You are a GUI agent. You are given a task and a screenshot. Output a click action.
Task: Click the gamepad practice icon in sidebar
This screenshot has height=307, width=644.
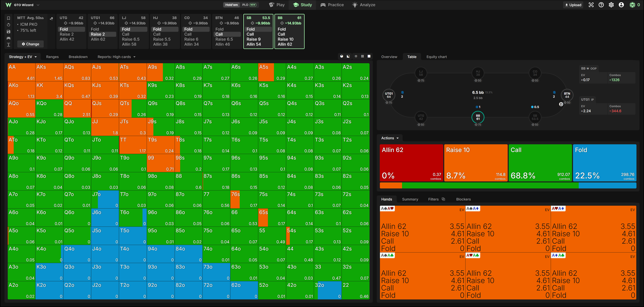[x=9, y=38]
